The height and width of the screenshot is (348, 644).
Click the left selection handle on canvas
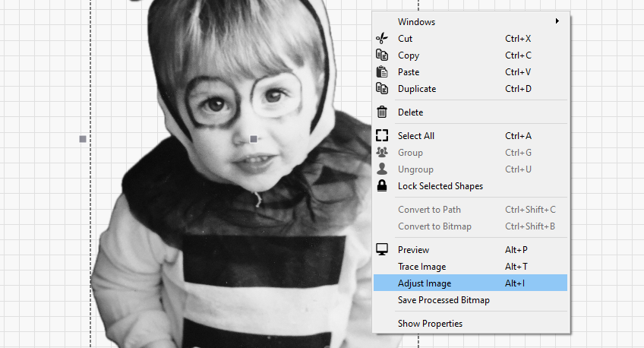[83, 139]
